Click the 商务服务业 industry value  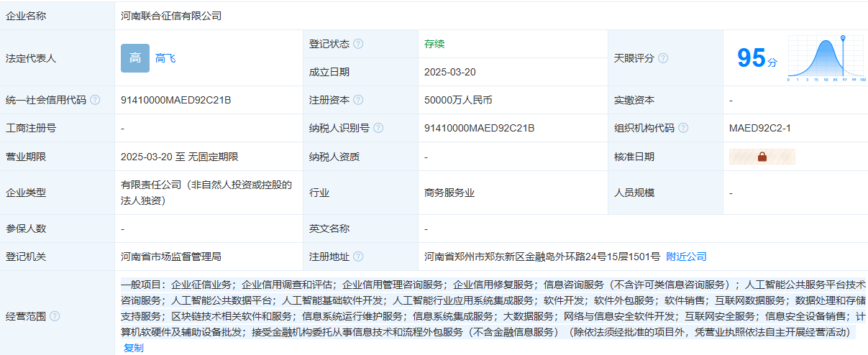[x=449, y=193]
